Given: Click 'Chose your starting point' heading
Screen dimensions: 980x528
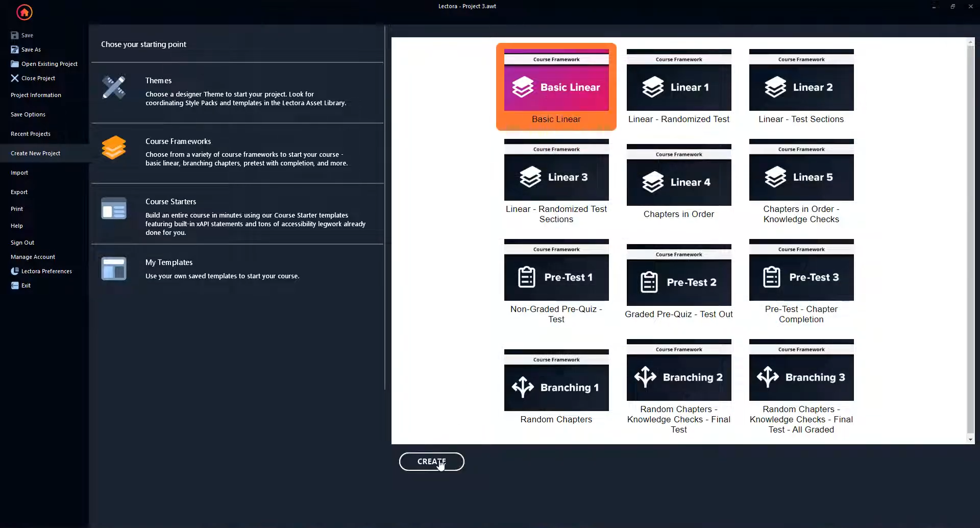Looking at the screenshot, I should (143, 44).
